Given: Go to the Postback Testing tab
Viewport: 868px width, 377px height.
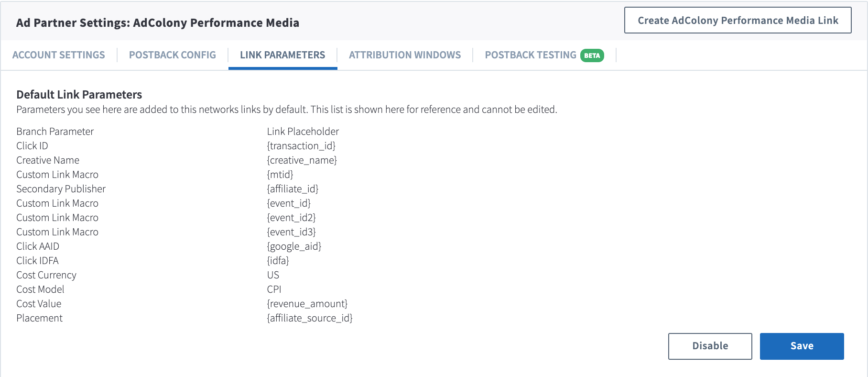Looking at the screenshot, I should click(x=531, y=55).
